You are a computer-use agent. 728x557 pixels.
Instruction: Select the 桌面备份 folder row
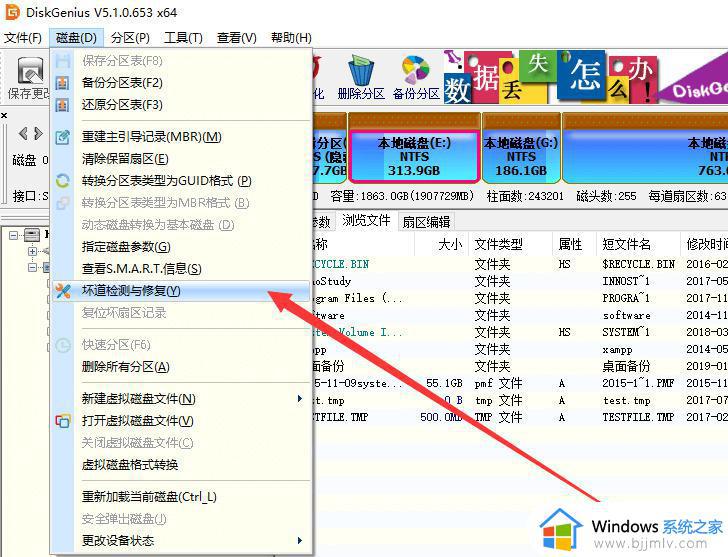pyautogui.click(x=520, y=367)
